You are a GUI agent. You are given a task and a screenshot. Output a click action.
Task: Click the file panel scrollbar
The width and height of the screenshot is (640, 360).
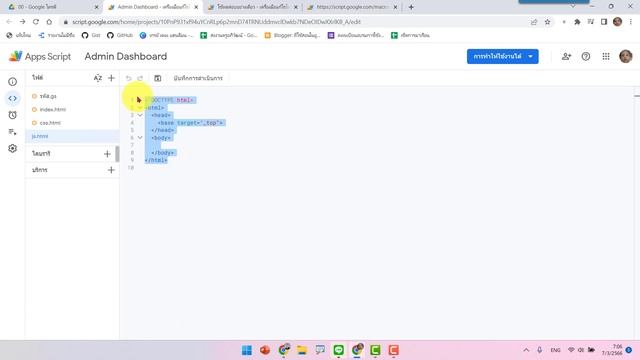pos(117,154)
